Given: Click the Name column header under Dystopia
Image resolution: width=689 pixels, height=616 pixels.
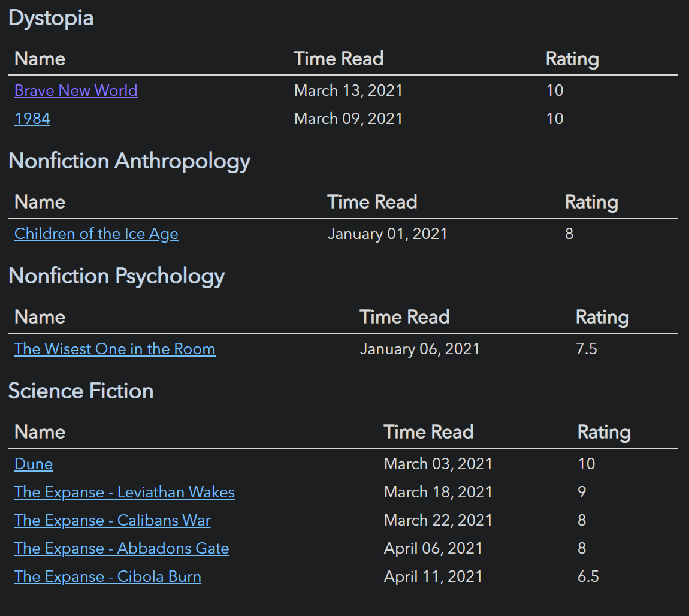Looking at the screenshot, I should 40,59.
